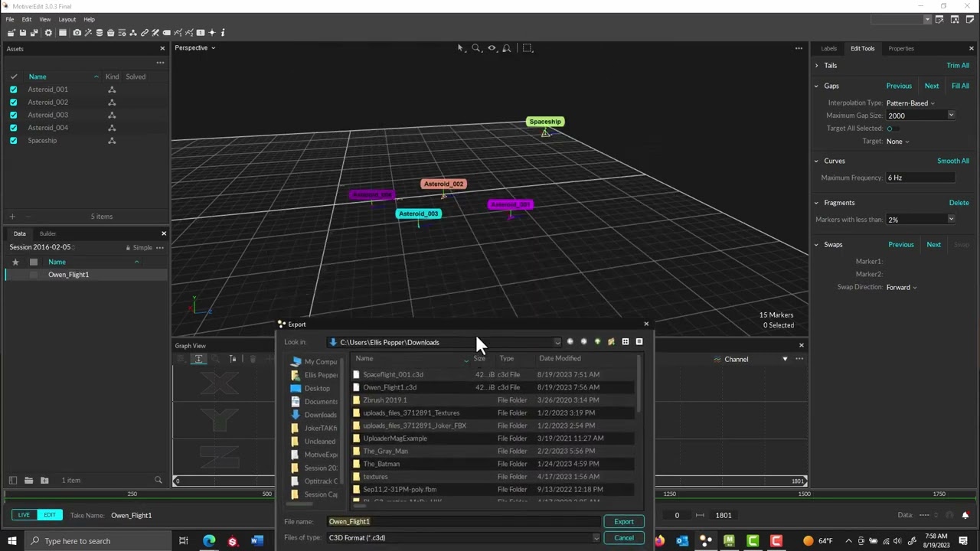Open Maximum Gap Size dropdown arrow
980x551 pixels.
tap(951, 116)
